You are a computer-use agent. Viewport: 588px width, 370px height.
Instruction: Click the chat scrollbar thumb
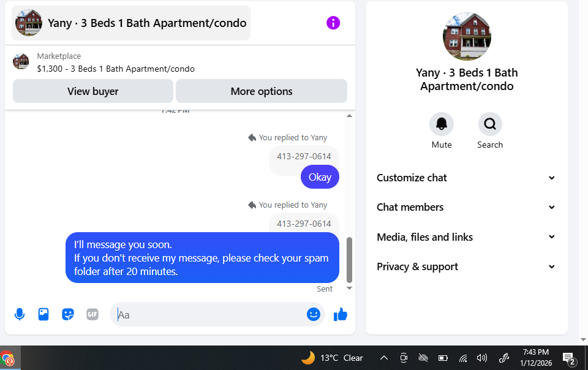[x=349, y=260]
